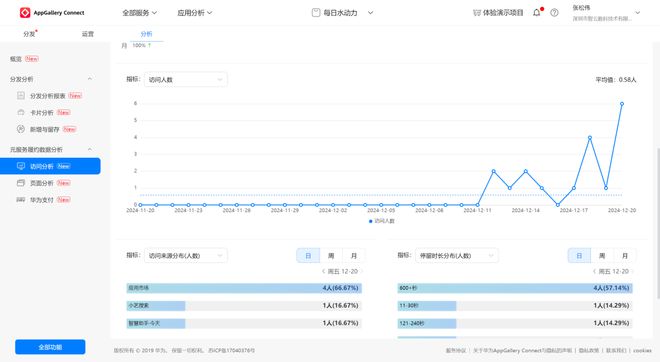Click the app icon beside 每日水动力
Image resolution: width=660 pixels, height=362 pixels.
point(316,13)
